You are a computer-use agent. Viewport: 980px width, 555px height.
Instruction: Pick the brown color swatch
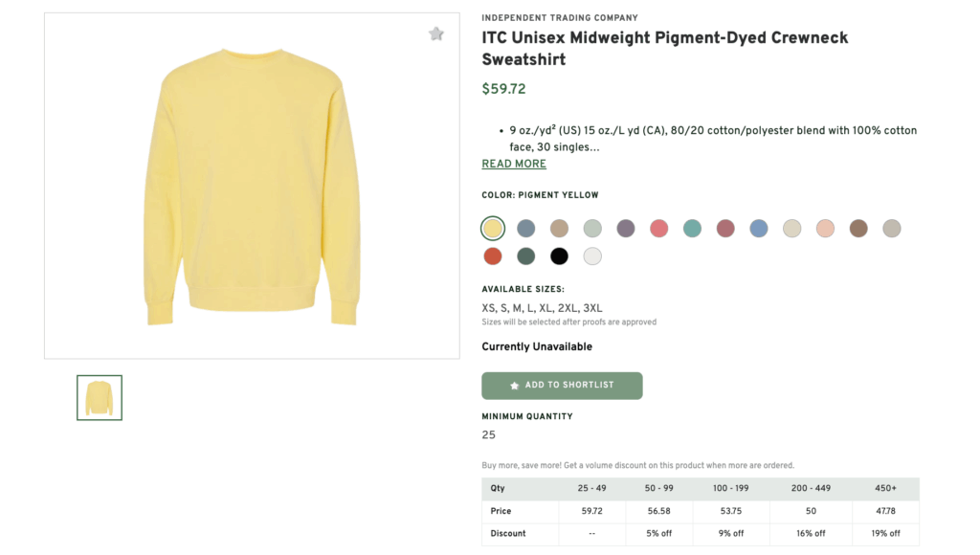pos(857,228)
